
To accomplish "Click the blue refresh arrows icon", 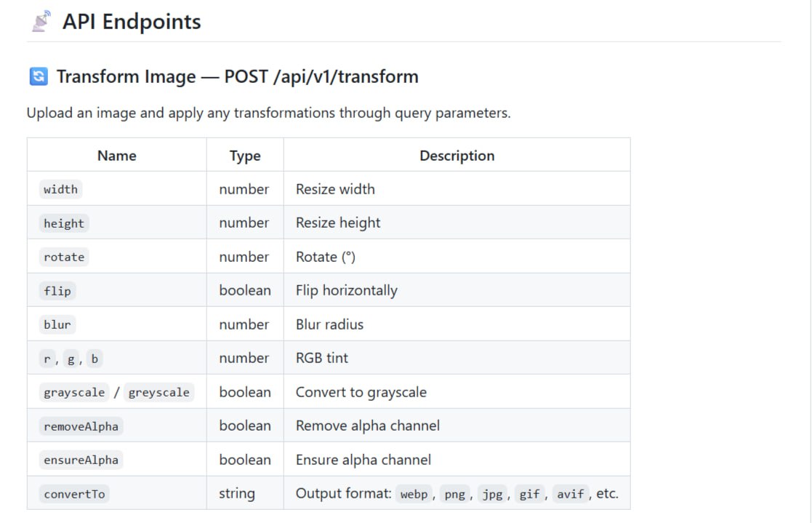I will click(x=39, y=76).
